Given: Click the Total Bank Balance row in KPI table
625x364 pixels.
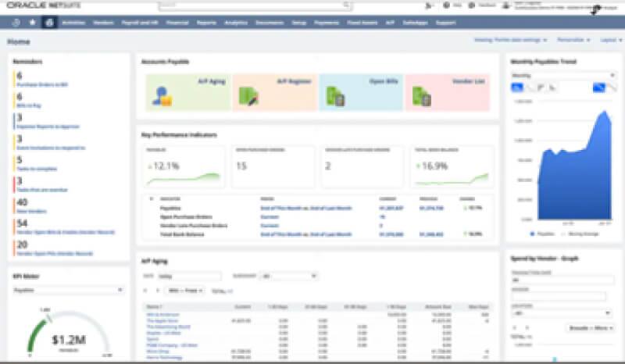Looking at the screenshot, I should click(x=319, y=234).
